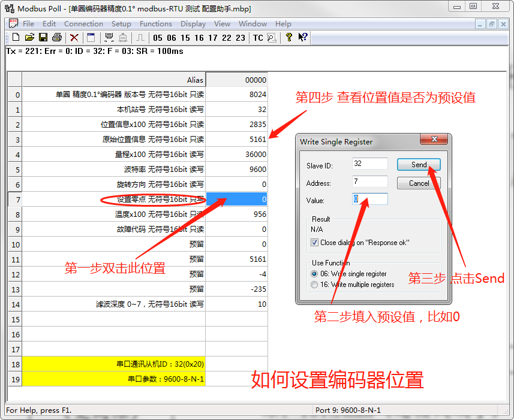Open the Connection menu
Screen dimensions: 514x420
click(83, 23)
